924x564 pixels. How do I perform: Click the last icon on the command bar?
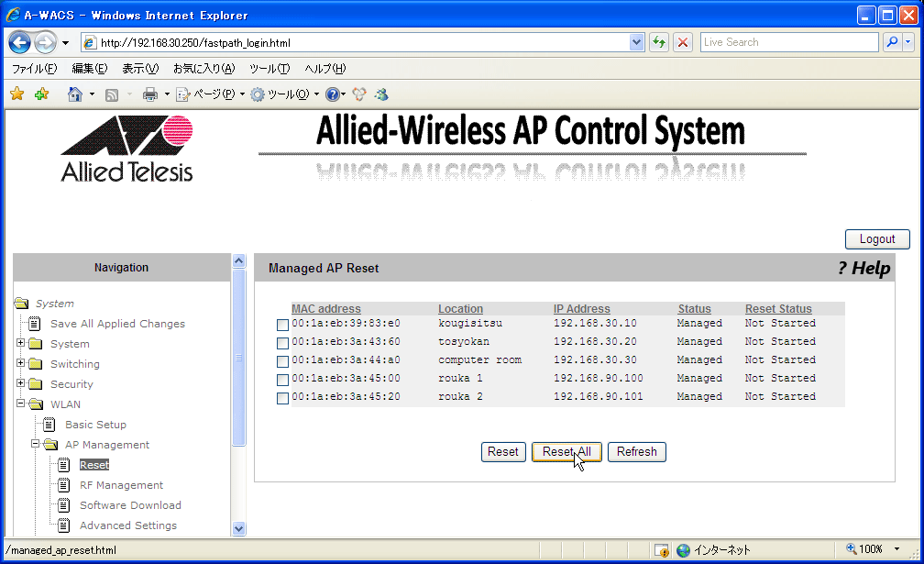coord(381,94)
